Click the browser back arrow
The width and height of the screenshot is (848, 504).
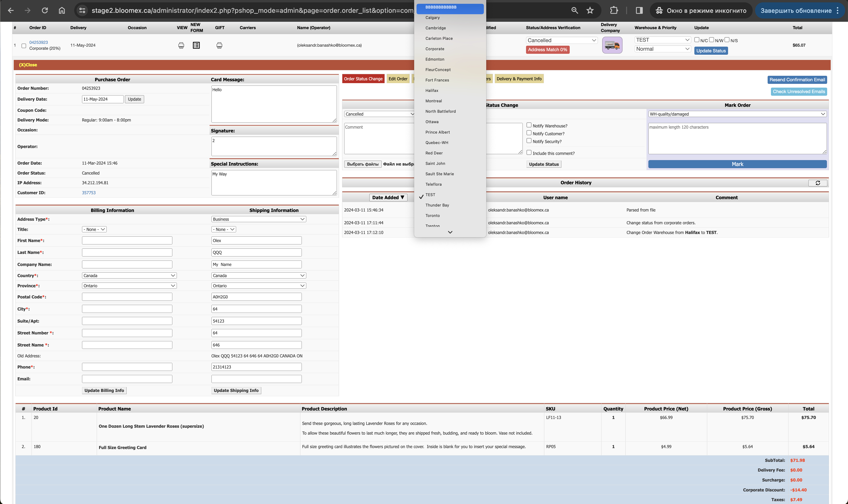click(11, 10)
